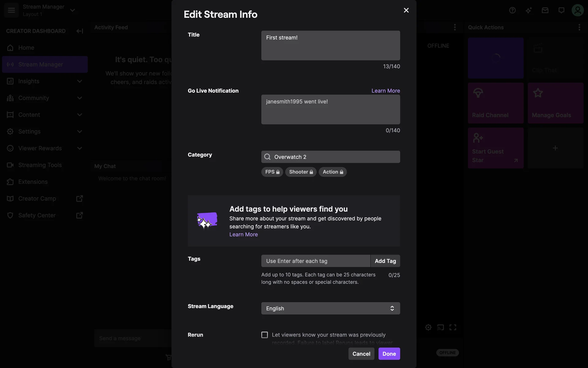Click the stream settings gear icon
This screenshot has height=368, width=588.
point(428,327)
